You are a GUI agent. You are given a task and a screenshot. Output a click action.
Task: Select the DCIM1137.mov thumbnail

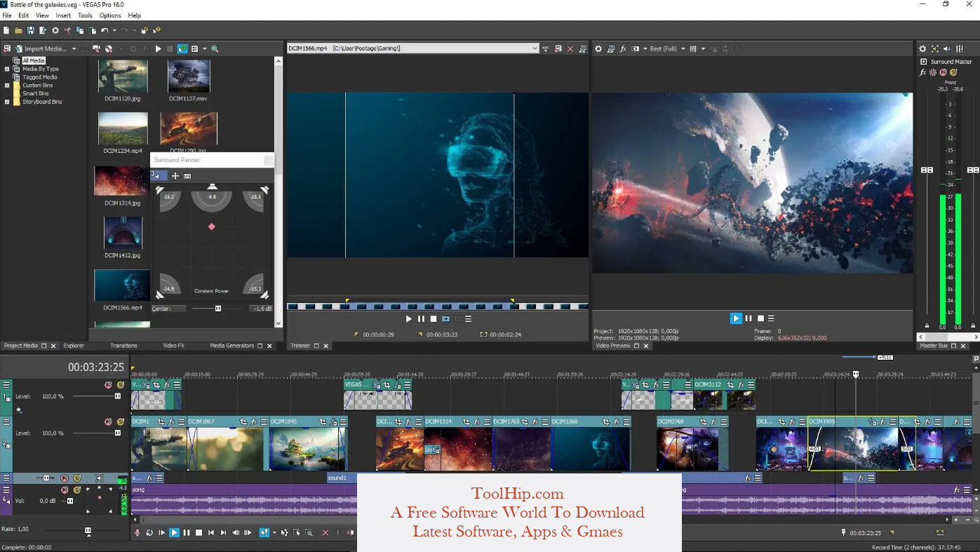(x=189, y=76)
